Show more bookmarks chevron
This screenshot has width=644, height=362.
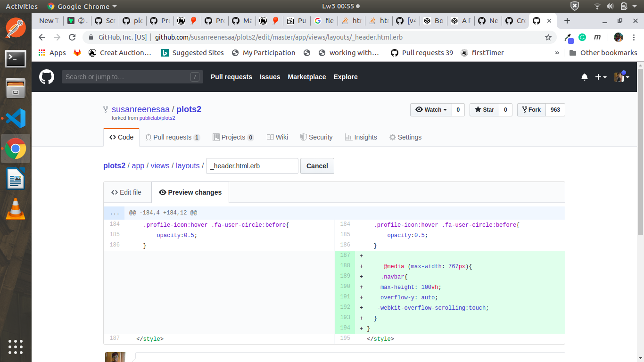coord(557,53)
